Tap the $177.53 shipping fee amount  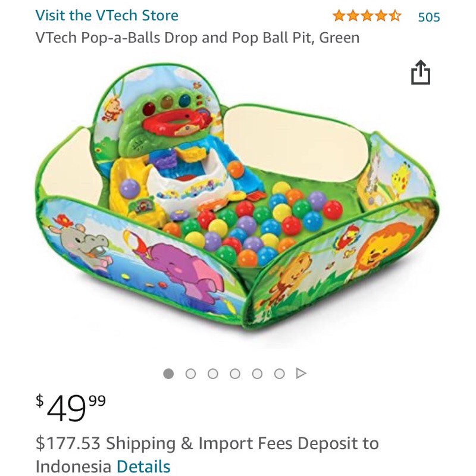[67, 443]
